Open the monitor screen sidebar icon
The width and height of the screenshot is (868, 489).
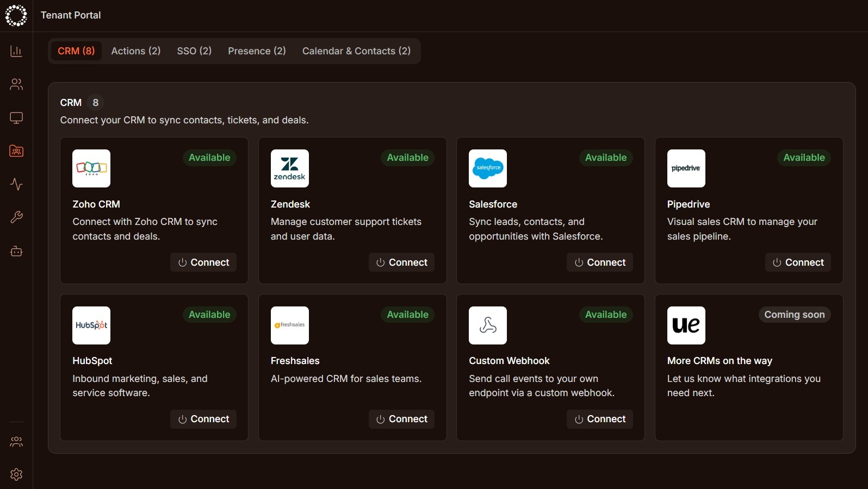(16, 118)
